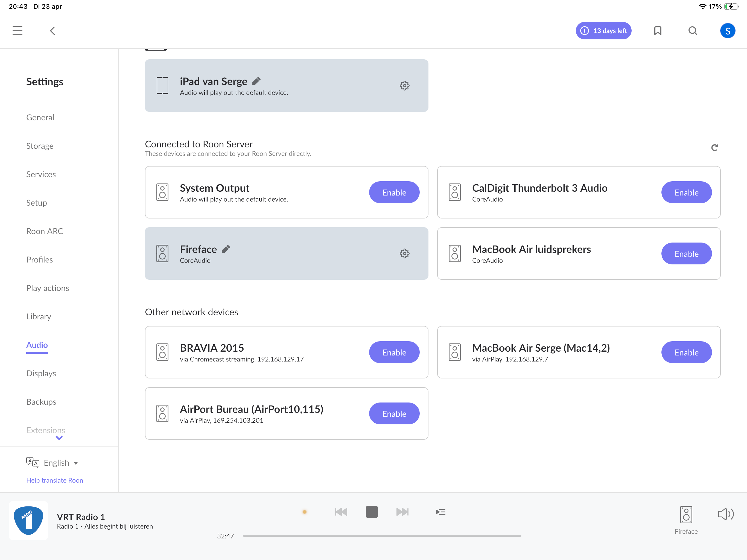The width and height of the screenshot is (747, 560).
Task: Open Storage settings
Action: tap(40, 146)
